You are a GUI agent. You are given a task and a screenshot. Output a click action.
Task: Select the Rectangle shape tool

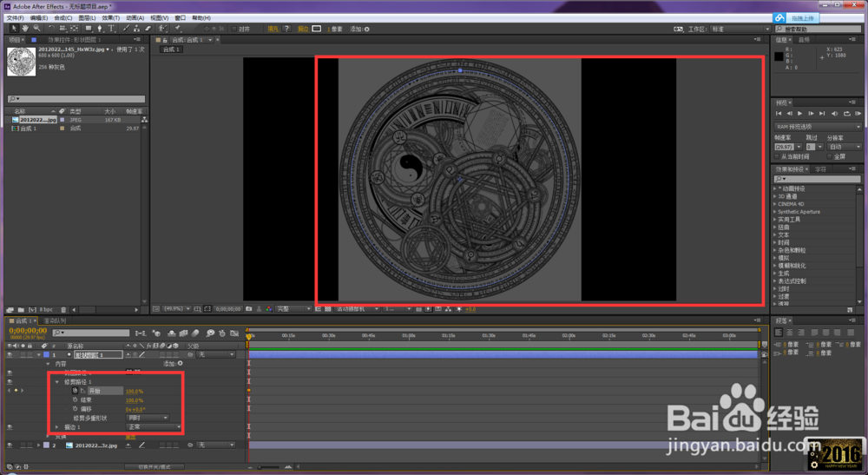(89, 29)
